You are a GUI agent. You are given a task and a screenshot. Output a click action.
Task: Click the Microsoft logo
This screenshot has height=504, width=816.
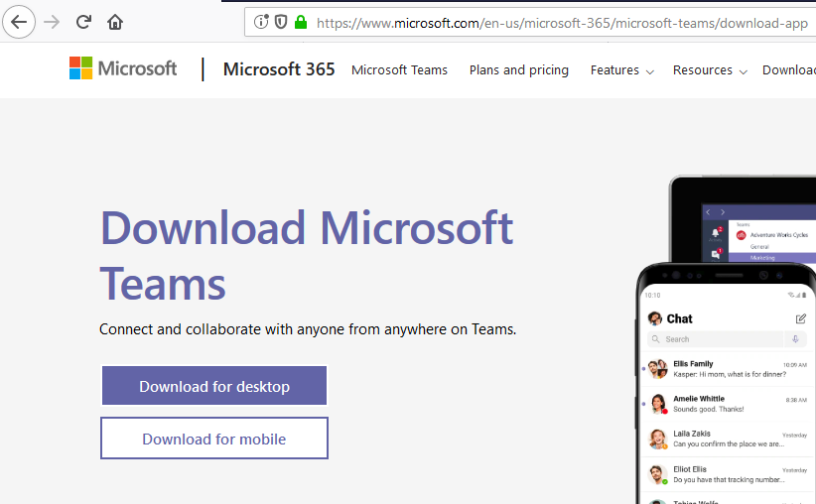(123, 69)
